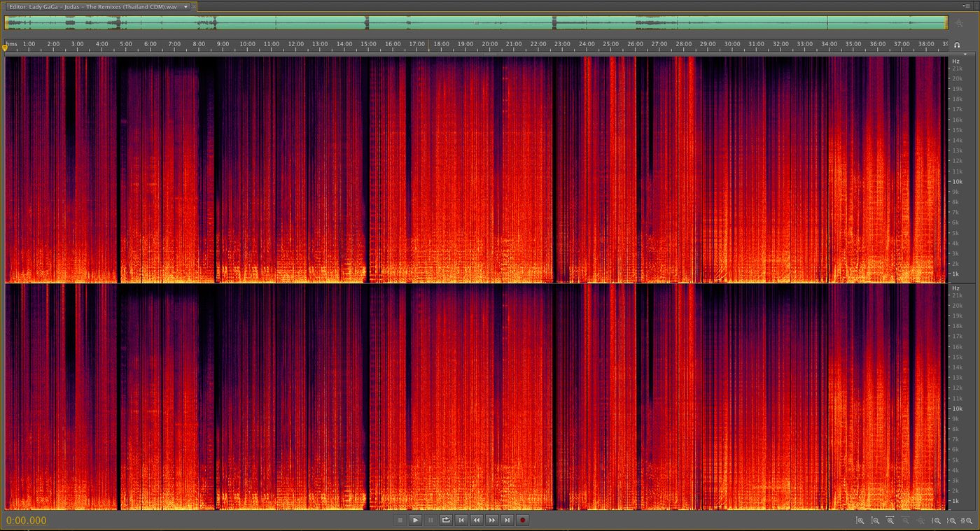Click Zoom Out Time icon
980x531 pixels.
[x=905, y=520]
